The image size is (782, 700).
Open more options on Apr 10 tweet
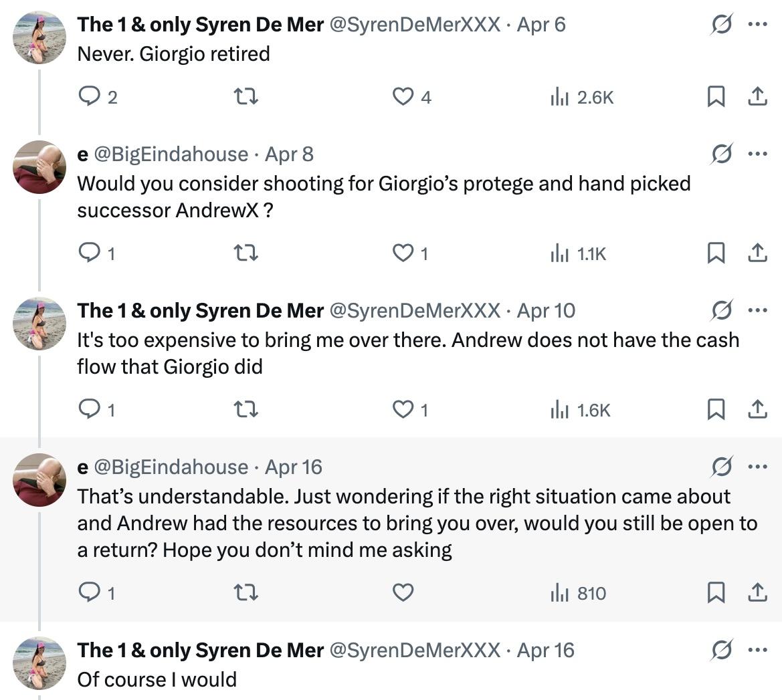[x=757, y=310]
